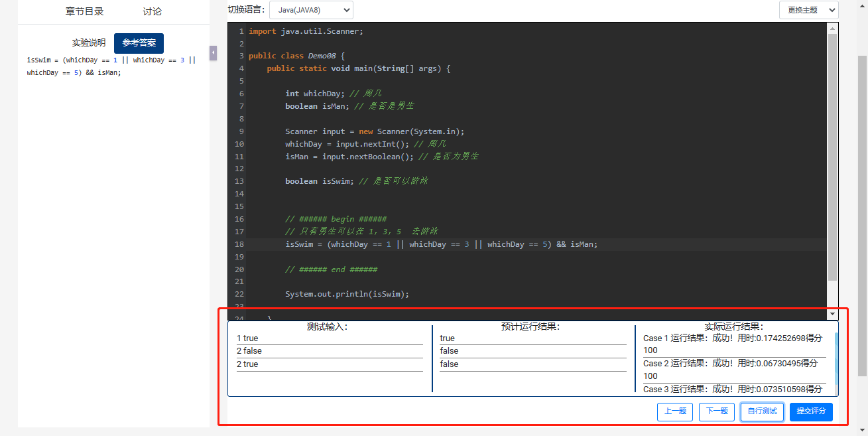Click the comment '只有男生可以在 1, 3, 5 去游泳'
868x436 pixels.
pyautogui.click(x=361, y=232)
